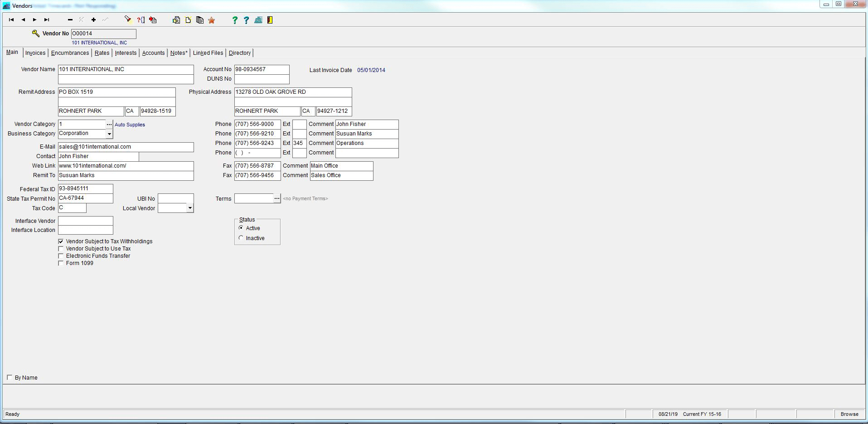868x424 pixels.
Task: Click the Auto Supplies category label
Action: pyautogui.click(x=130, y=125)
